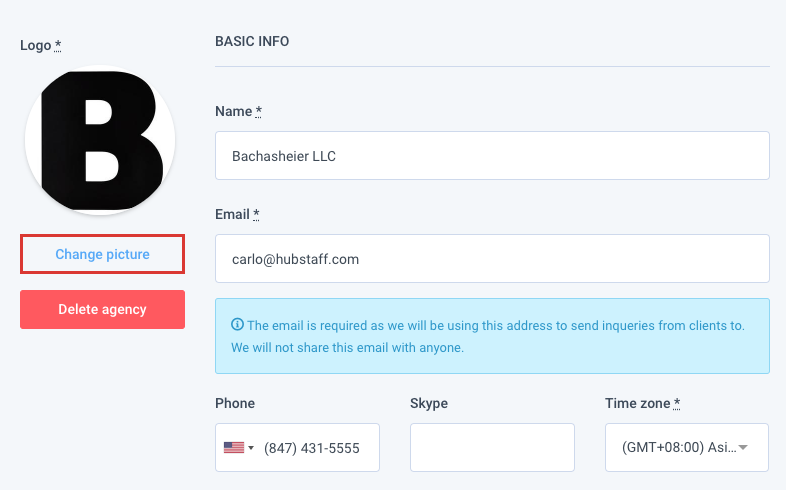The height and width of the screenshot is (490, 786).
Task: Click the Phone field label
Action: tap(235, 403)
